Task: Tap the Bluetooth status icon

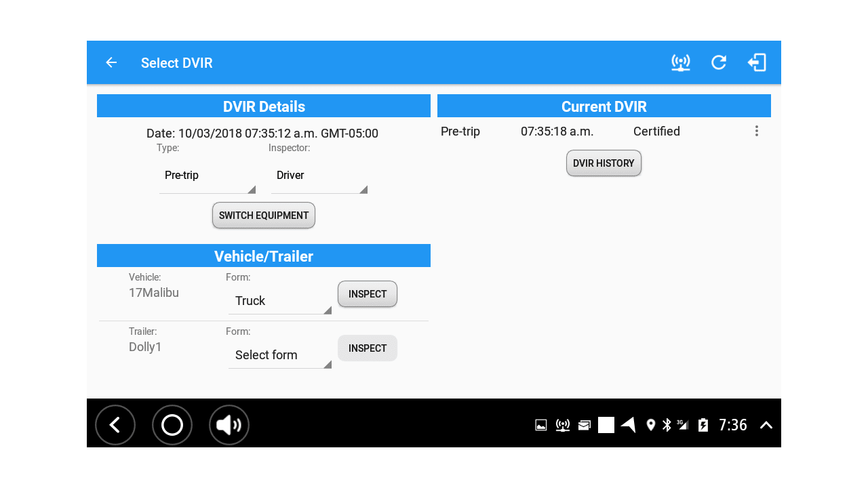Action: [x=667, y=425]
